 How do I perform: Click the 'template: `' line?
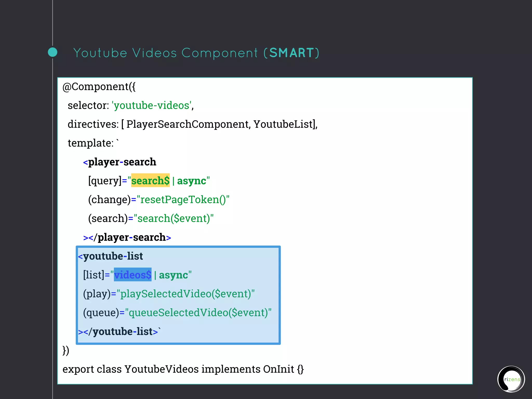93,143
